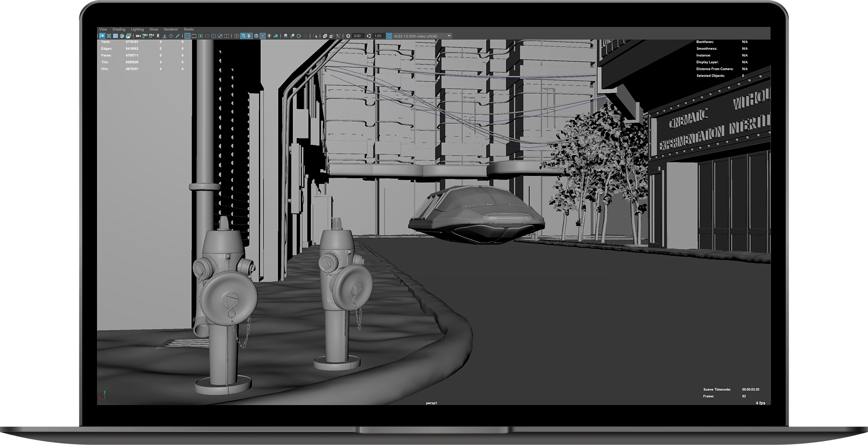Open ACES 1.0 SDR-video view transform dropdown
Screen dimensions: 868x445
[449, 36]
